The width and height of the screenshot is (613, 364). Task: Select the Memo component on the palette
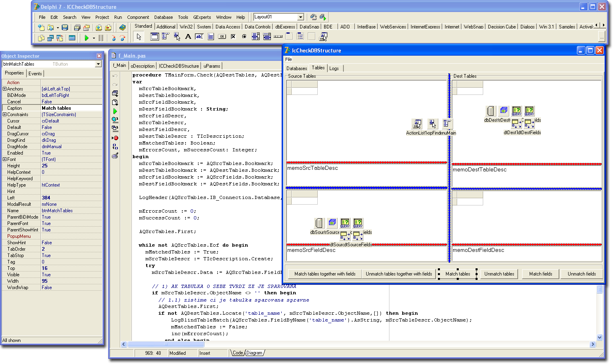(x=211, y=37)
